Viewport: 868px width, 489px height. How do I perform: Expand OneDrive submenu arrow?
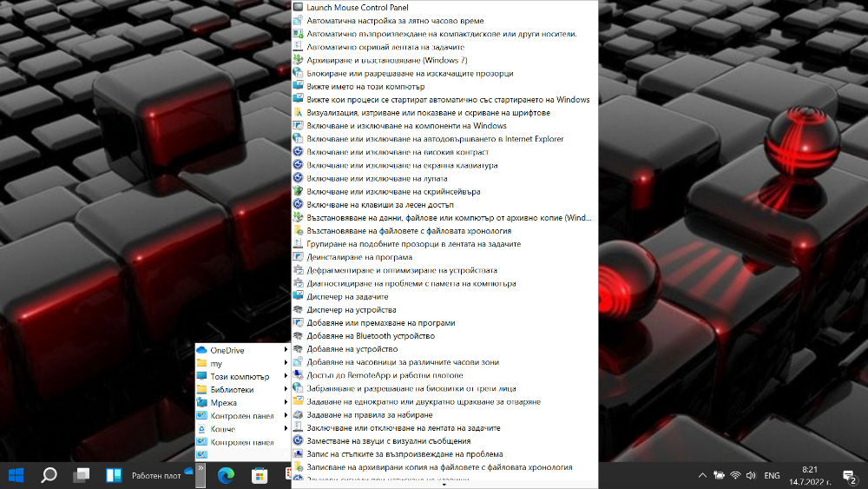(286, 350)
